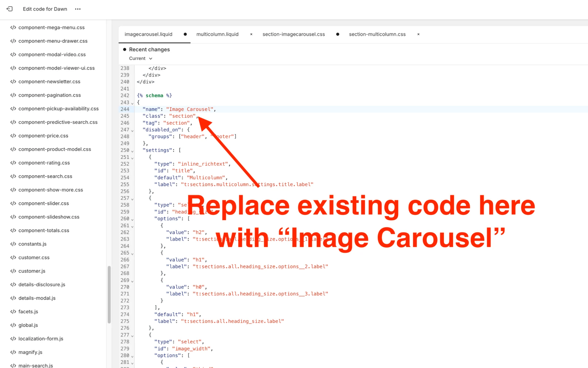
Task: Close the multicolumn.liquid tab
Action: 251,34
